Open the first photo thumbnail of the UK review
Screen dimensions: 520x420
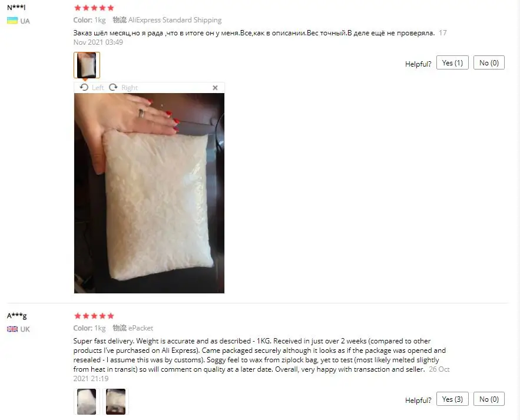pos(87,401)
